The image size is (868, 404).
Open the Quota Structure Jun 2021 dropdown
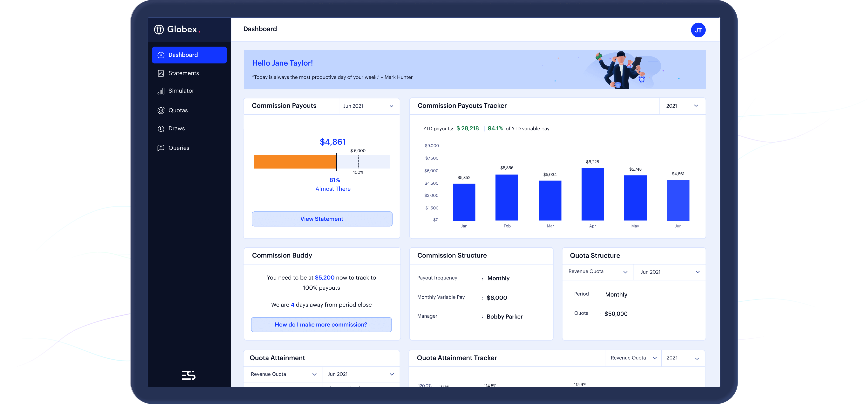(670, 272)
